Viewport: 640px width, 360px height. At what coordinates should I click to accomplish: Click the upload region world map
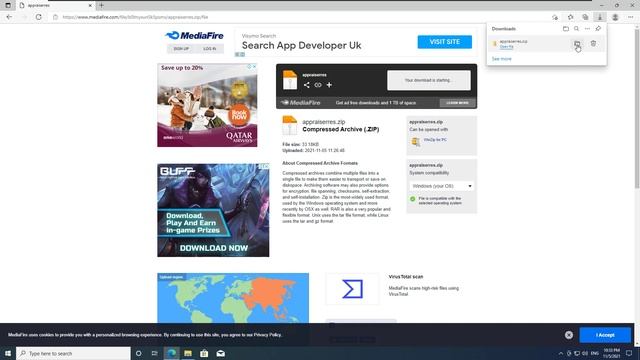233,298
